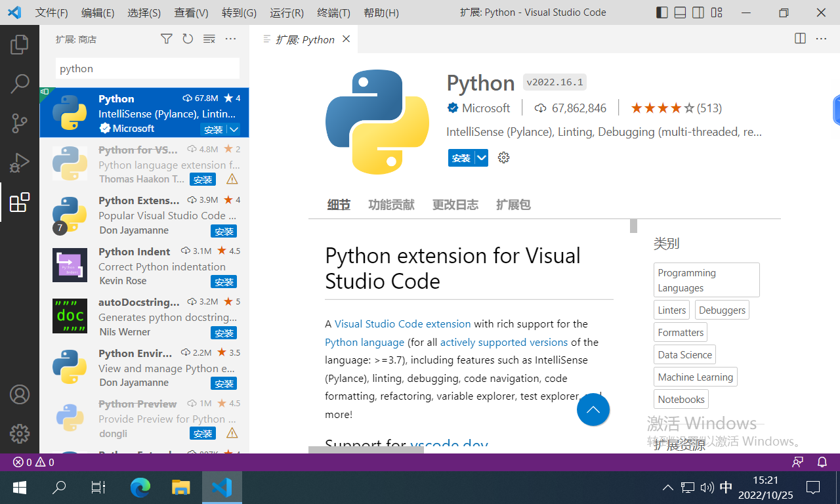Image resolution: width=840 pixels, height=504 pixels.
Task: Switch to the 细节 tab
Action: click(x=339, y=205)
